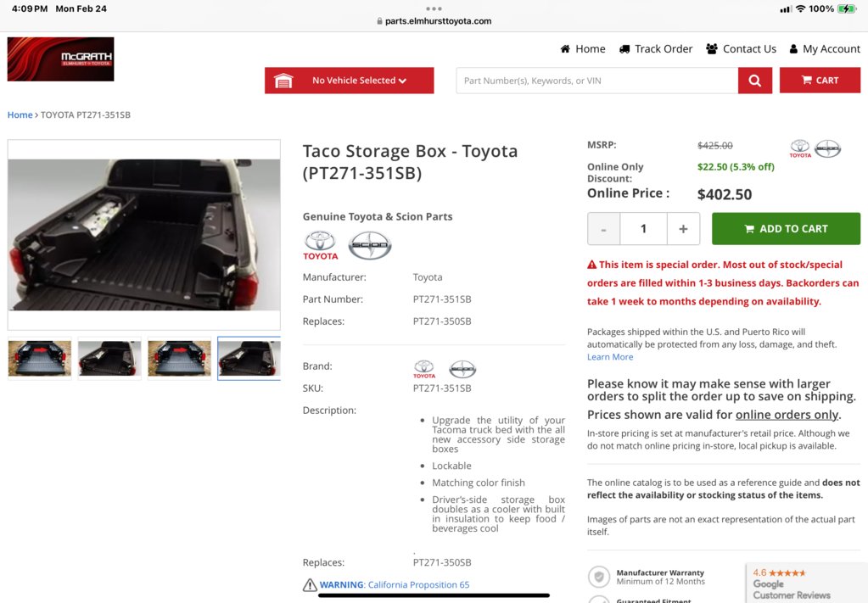
Task: Follow the Home breadcrumb link
Action: coord(20,114)
